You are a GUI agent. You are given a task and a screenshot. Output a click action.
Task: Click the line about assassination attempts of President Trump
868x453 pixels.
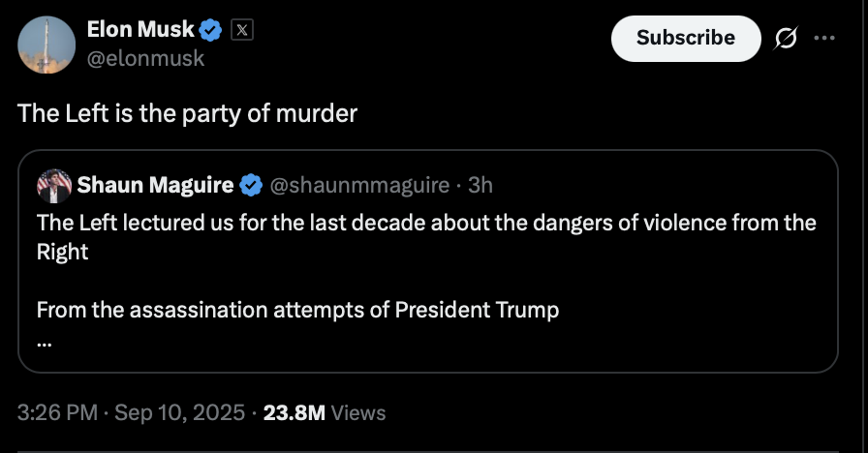point(297,311)
